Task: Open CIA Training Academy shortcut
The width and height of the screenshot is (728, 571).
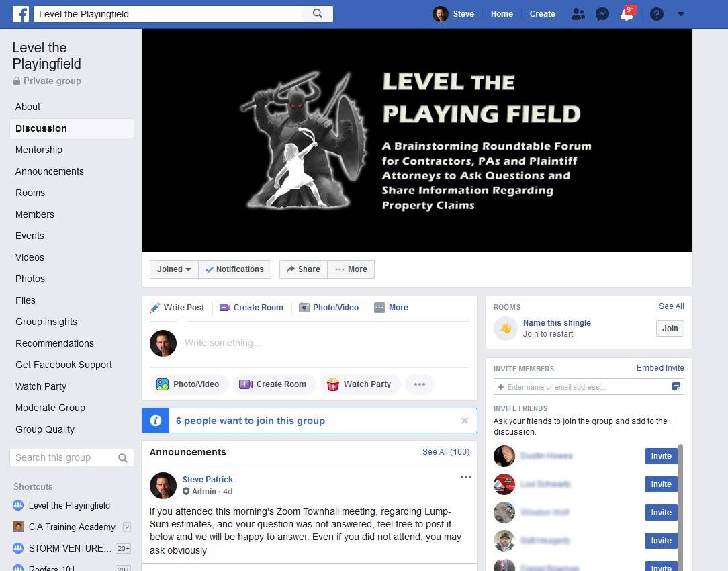Action: point(71,527)
